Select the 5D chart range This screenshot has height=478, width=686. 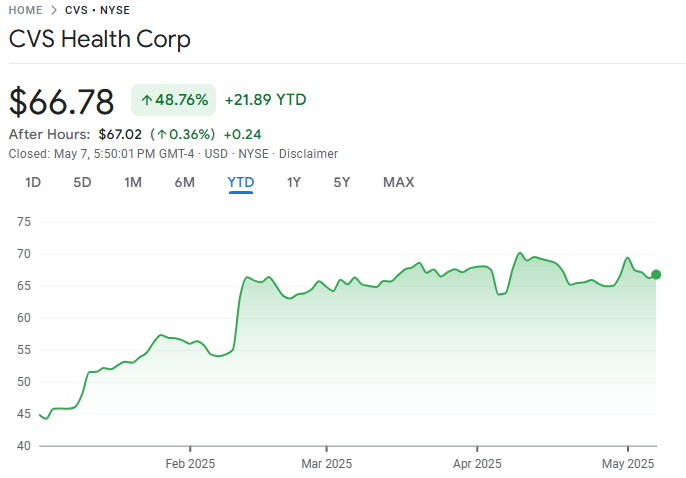pyautogui.click(x=82, y=182)
